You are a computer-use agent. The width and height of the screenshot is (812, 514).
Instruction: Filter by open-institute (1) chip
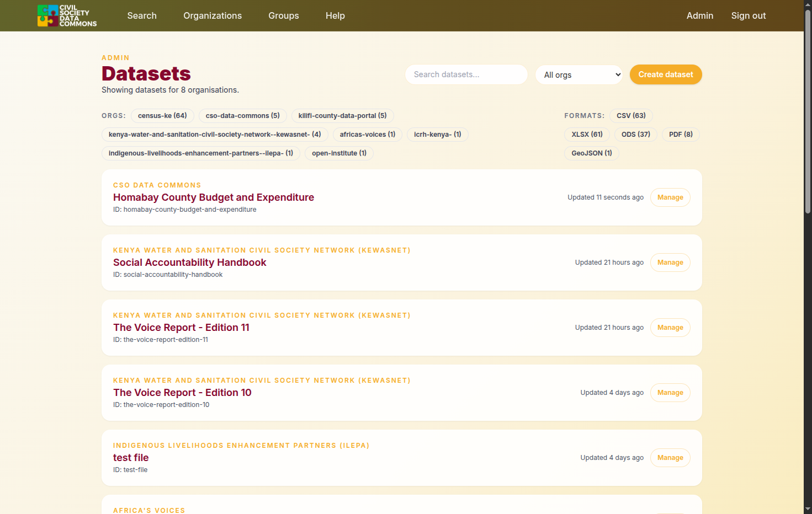click(339, 153)
